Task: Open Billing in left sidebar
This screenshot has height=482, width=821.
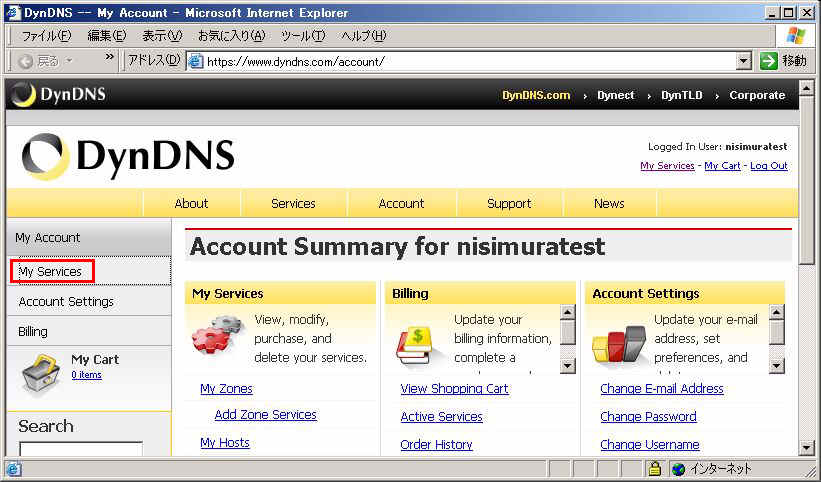Action: coord(90,331)
